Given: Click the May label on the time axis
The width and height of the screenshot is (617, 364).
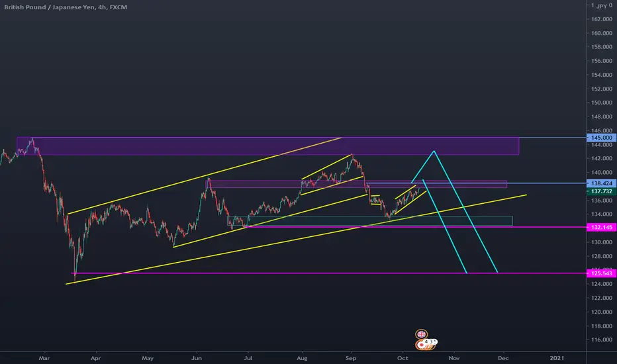Looking at the screenshot, I should (x=148, y=358).
